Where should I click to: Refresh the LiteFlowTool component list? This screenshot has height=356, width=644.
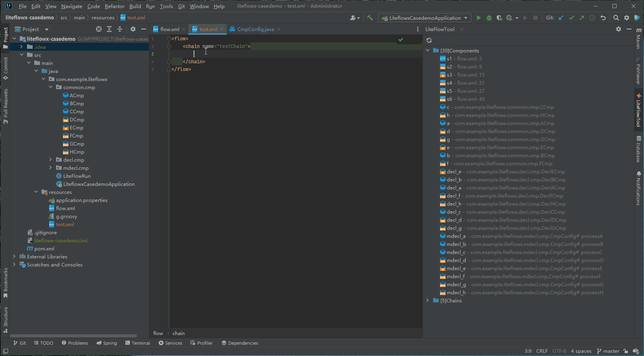coord(429,40)
